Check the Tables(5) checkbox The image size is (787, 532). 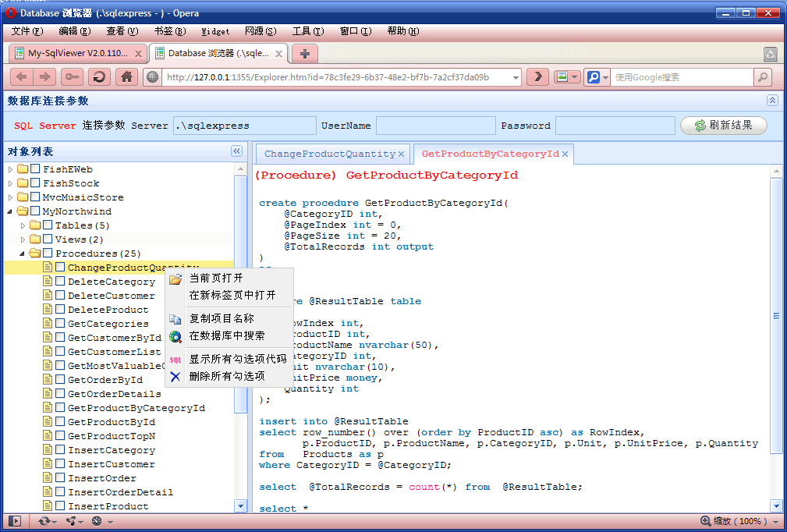point(48,225)
